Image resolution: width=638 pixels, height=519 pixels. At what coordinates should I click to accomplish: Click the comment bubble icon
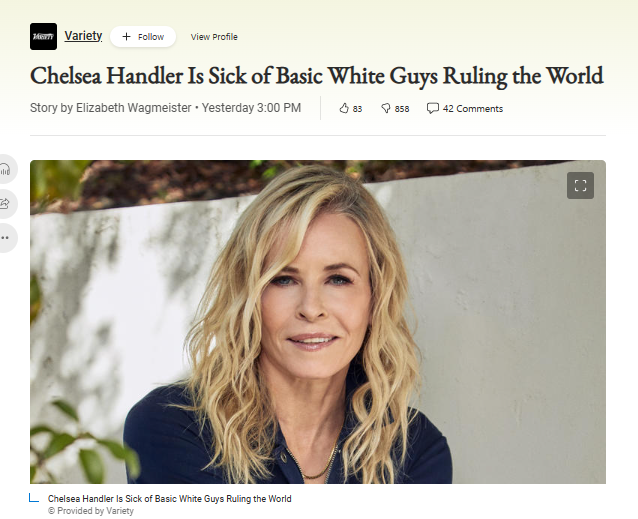(432, 108)
